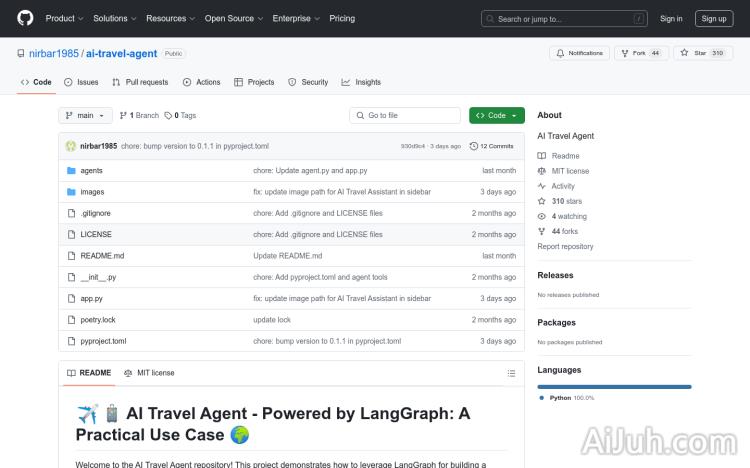Open the Enterprise dropdown
This screenshot has width=750, height=468.
coord(296,18)
